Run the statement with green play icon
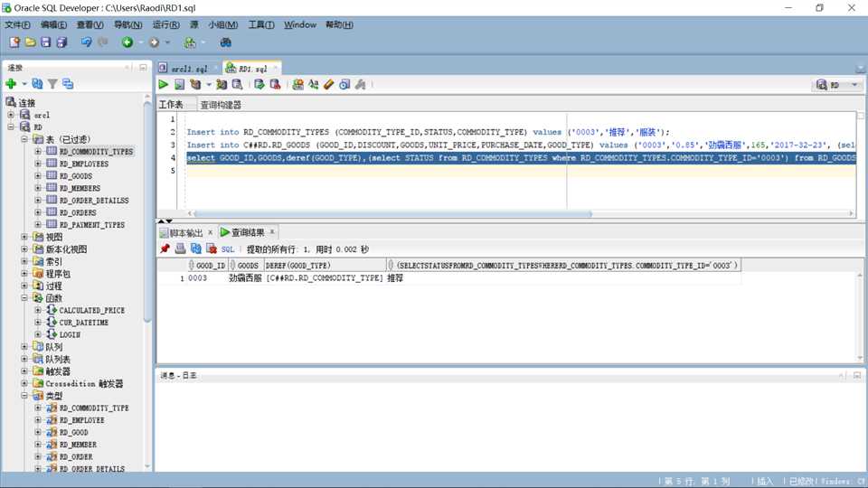The image size is (868, 488). pyautogui.click(x=164, y=84)
